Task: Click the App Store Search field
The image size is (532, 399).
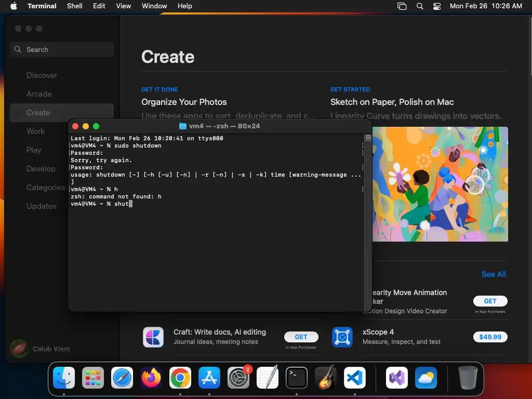Action: point(62,49)
